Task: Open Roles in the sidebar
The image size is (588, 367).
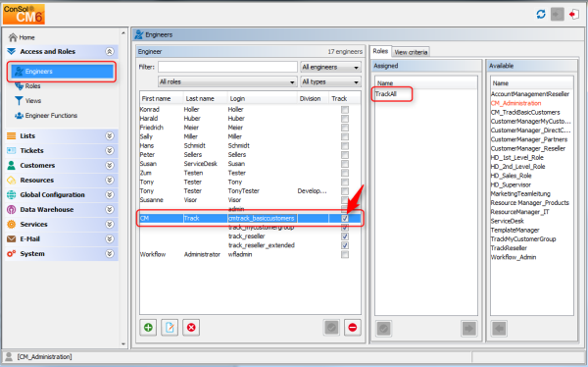Action: pyautogui.click(x=27, y=86)
